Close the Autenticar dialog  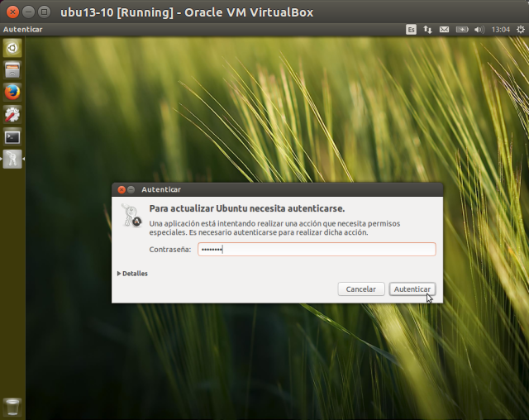122,189
